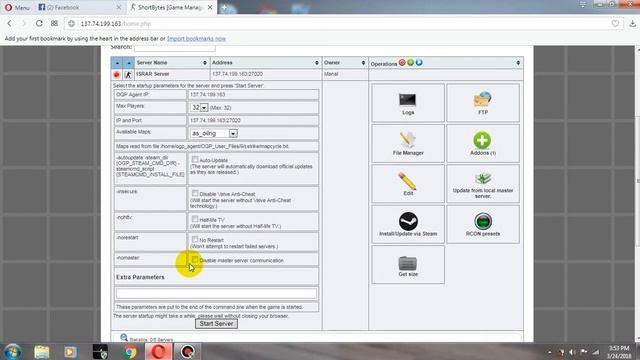This screenshot has width=640, height=360.
Task: Open File Explorer from taskbar
Action: click(41, 352)
